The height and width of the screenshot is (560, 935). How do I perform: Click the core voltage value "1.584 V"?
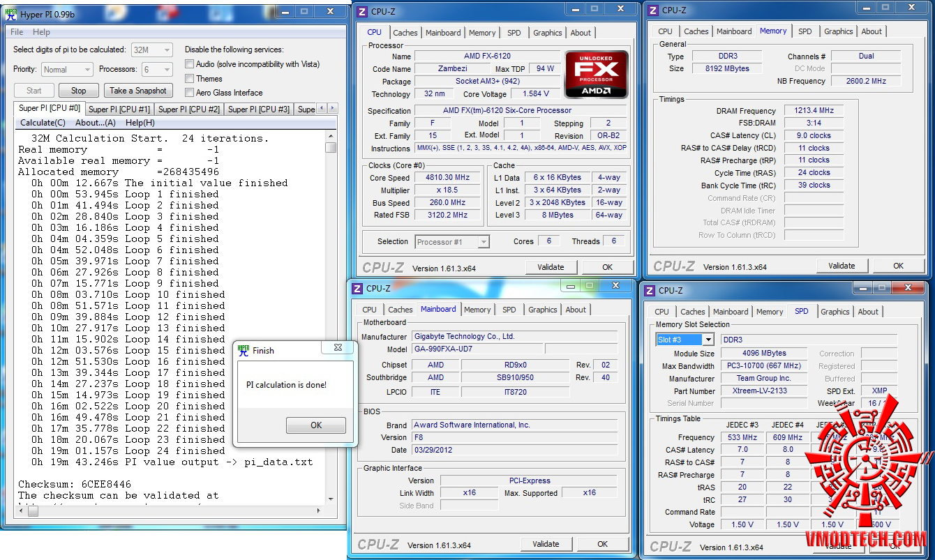[x=536, y=93]
